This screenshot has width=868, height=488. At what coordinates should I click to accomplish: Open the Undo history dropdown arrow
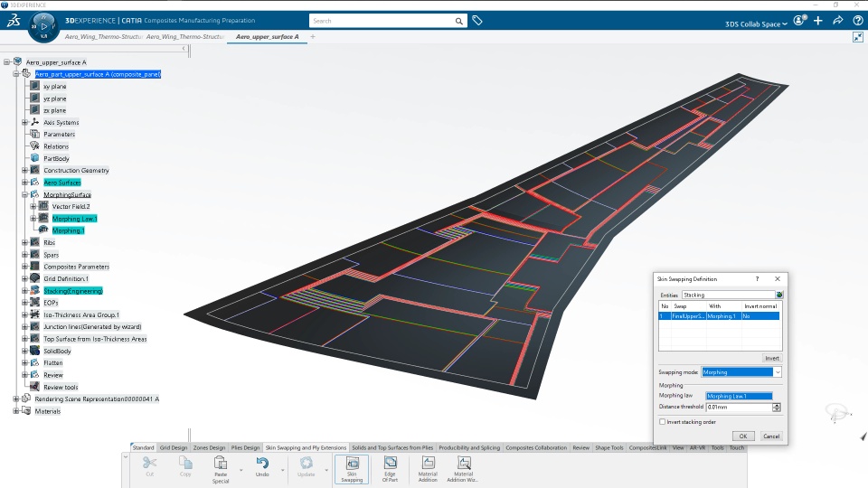tap(282, 470)
